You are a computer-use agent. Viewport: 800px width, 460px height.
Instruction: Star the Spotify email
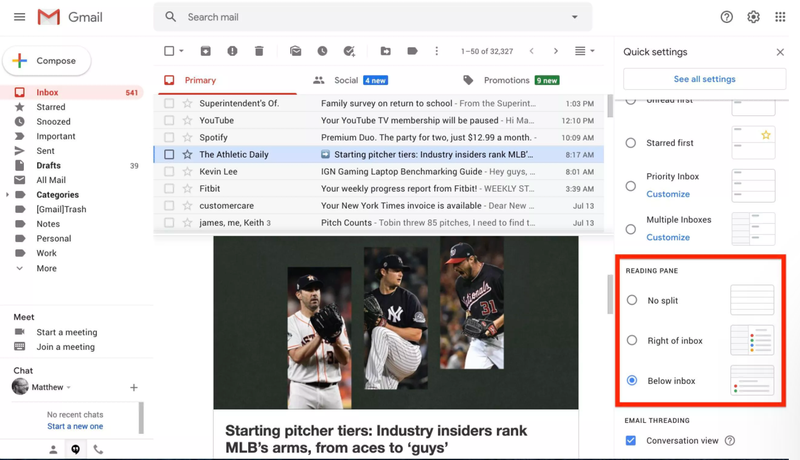click(187, 138)
